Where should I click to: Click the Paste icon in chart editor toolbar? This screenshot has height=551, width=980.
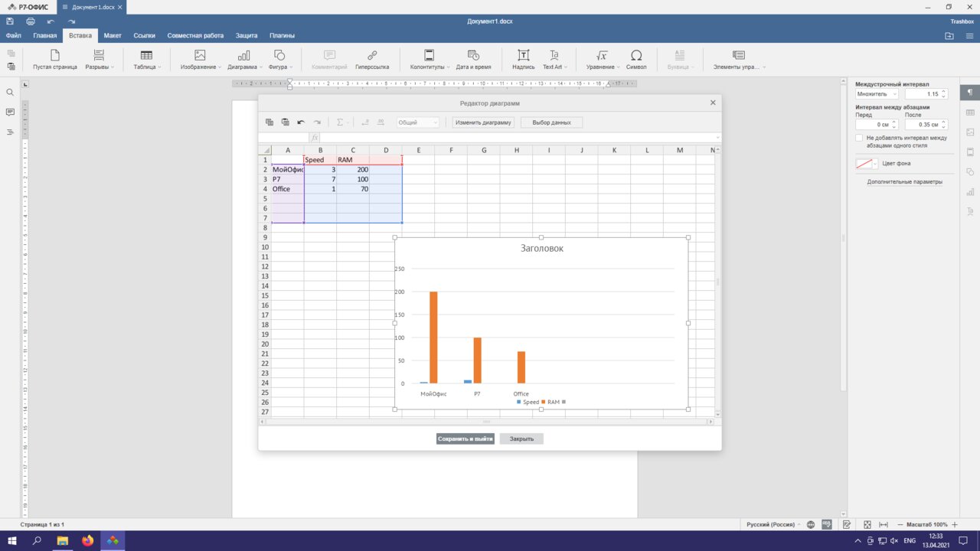[285, 122]
